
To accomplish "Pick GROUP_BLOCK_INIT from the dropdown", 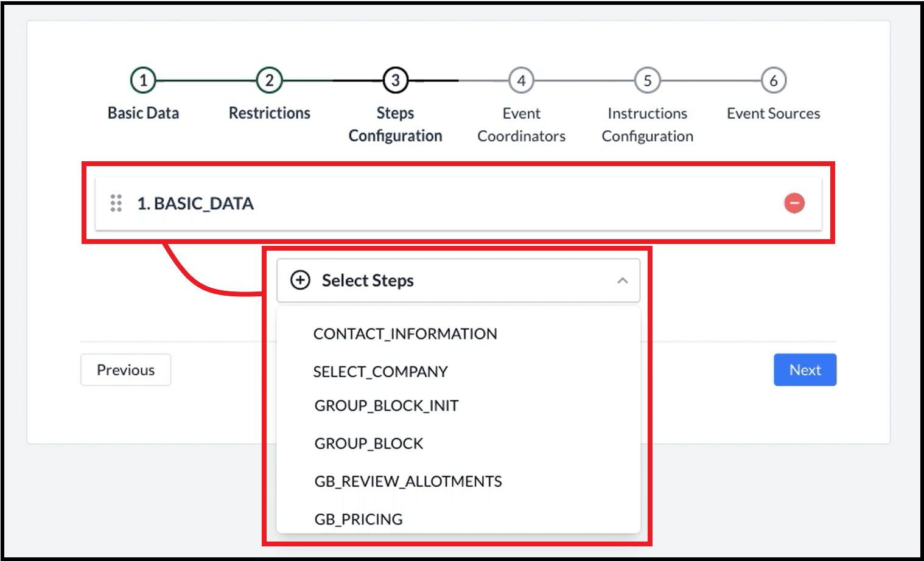I will tap(387, 406).
